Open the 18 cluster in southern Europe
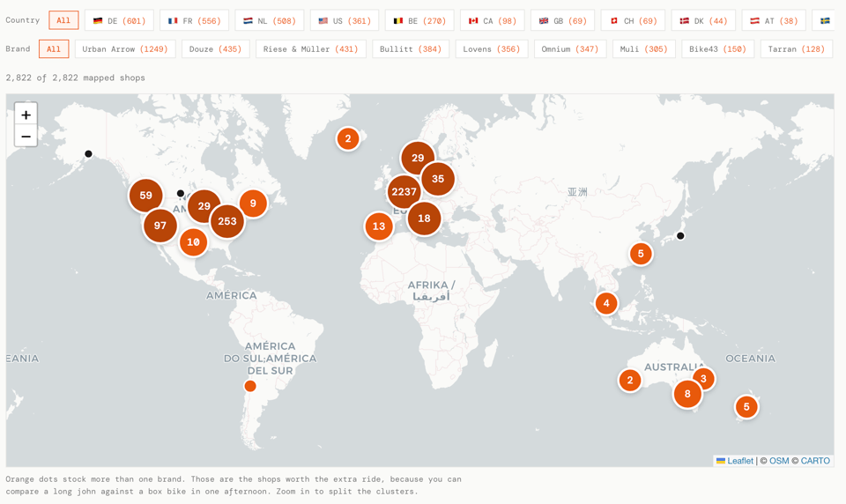846x504 pixels. coord(424,218)
